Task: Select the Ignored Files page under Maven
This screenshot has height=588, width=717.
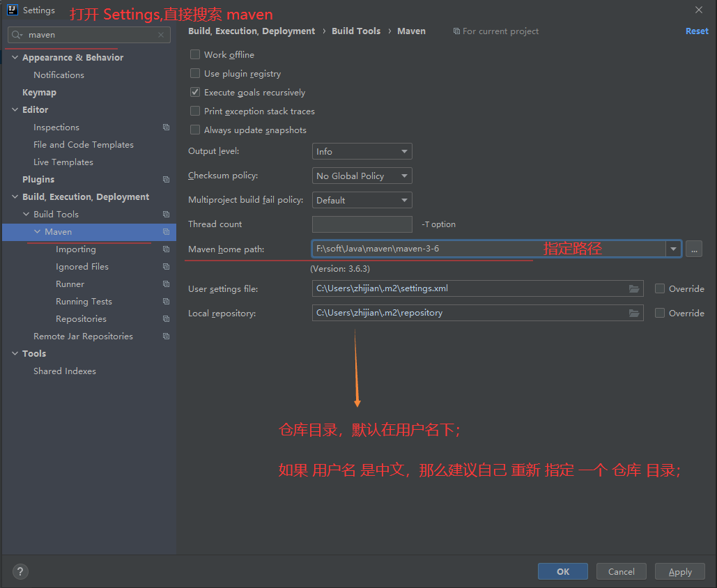Action: 82,267
